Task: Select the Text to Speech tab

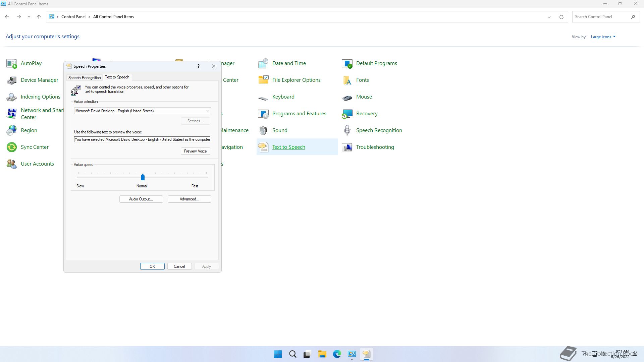Action: (x=117, y=77)
